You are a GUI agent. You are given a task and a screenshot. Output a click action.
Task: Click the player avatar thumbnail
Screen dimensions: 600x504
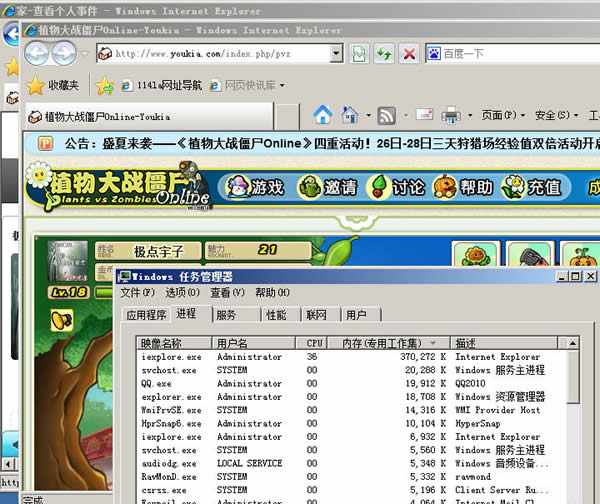pyautogui.click(x=67, y=261)
